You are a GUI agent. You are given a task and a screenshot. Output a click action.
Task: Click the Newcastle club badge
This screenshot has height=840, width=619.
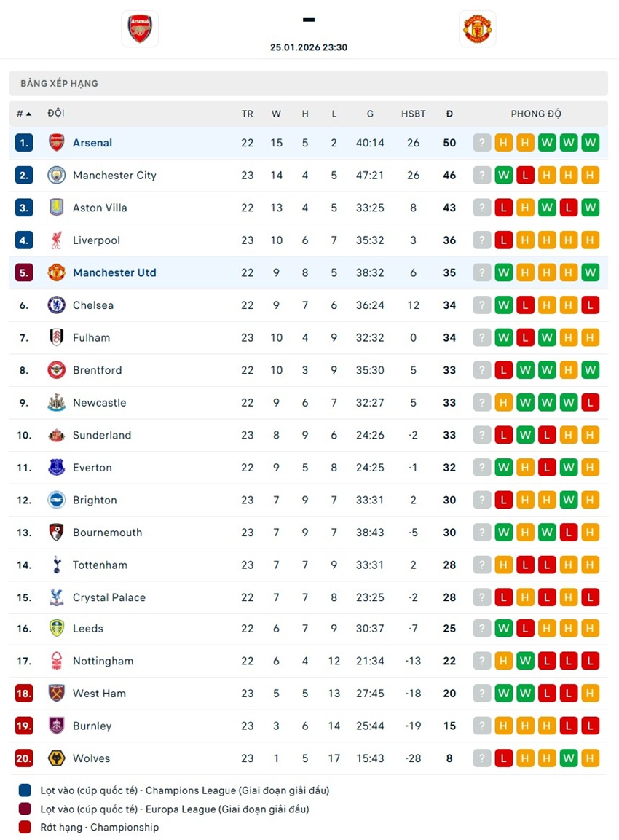pyautogui.click(x=56, y=403)
